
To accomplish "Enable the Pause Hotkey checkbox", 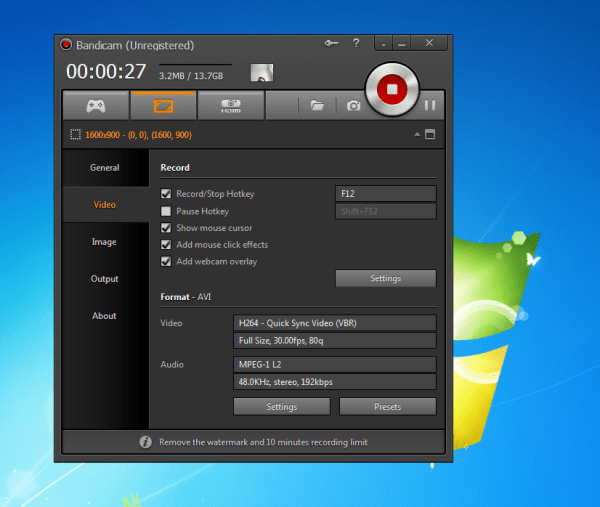I will tap(167, 211).
